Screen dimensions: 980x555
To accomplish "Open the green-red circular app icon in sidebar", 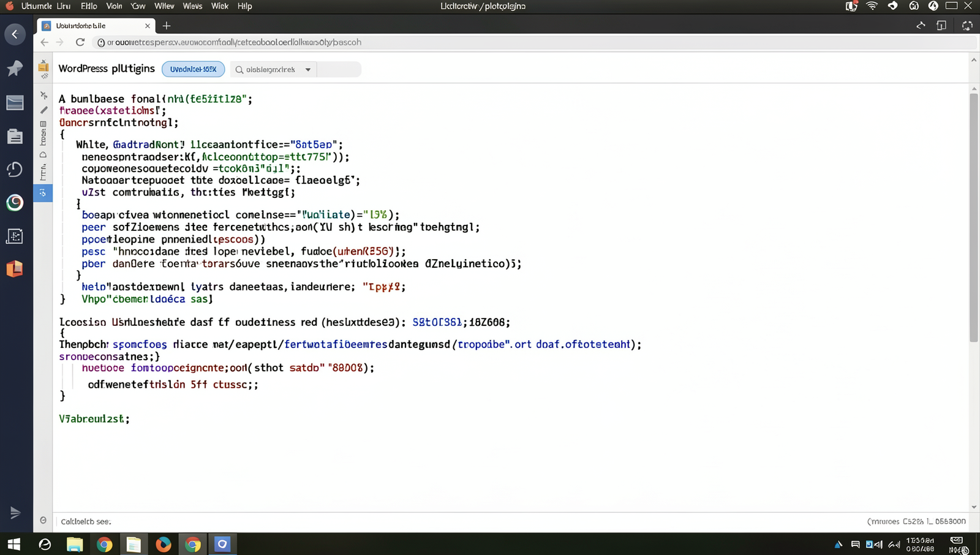I will coord(15,203).
